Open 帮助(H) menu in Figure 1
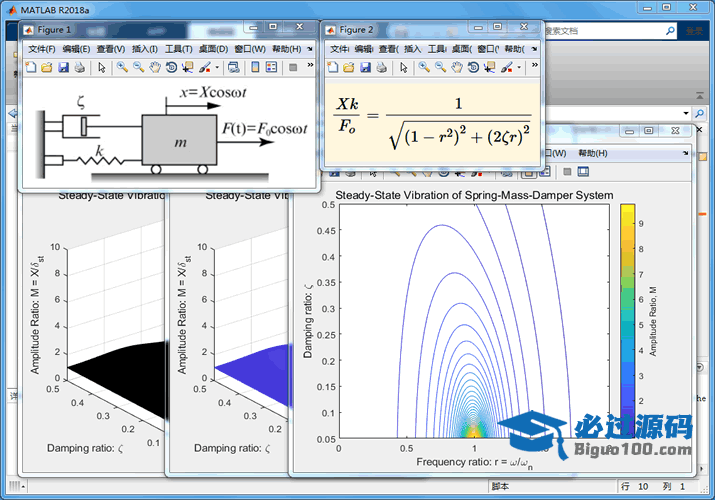This screenshot has width=715, height=500. point(287,49)
